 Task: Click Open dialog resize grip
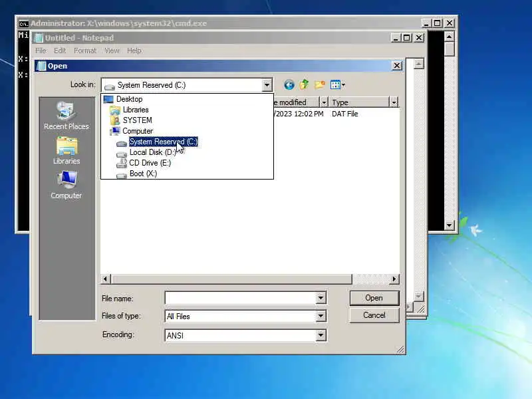click(x=401, y=350)
